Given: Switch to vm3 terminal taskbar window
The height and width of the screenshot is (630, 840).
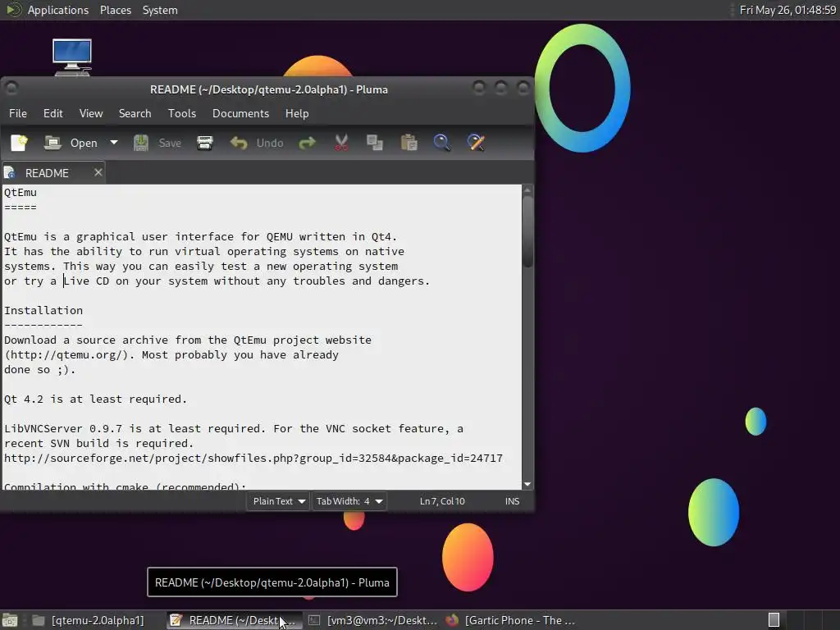Looking at the screenshot, I should click(373, 620).
